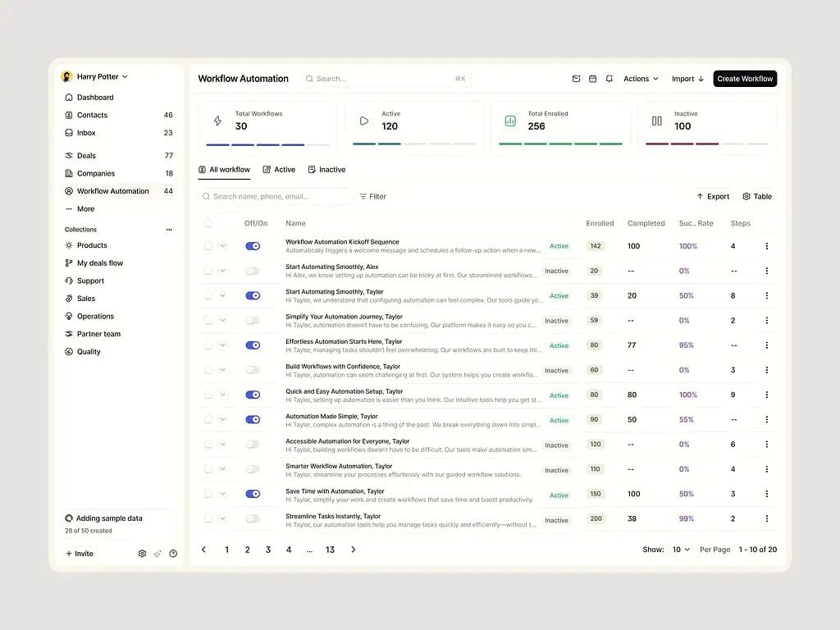Click the help icon in sidebar footer
This screenshot has width=840, height=630.
pos(173,554)
